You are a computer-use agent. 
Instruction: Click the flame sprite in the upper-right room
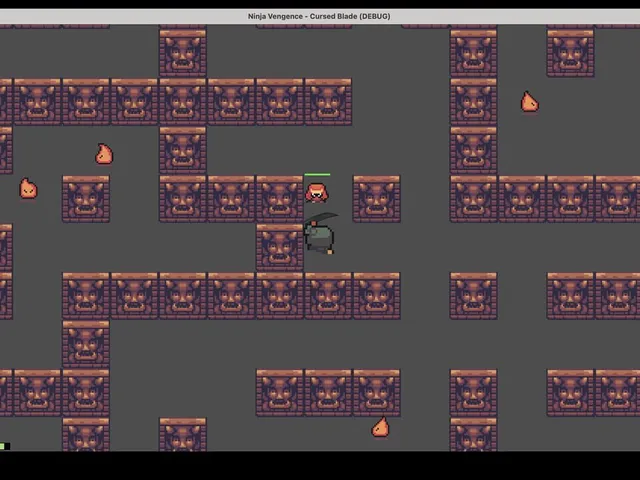529,102
